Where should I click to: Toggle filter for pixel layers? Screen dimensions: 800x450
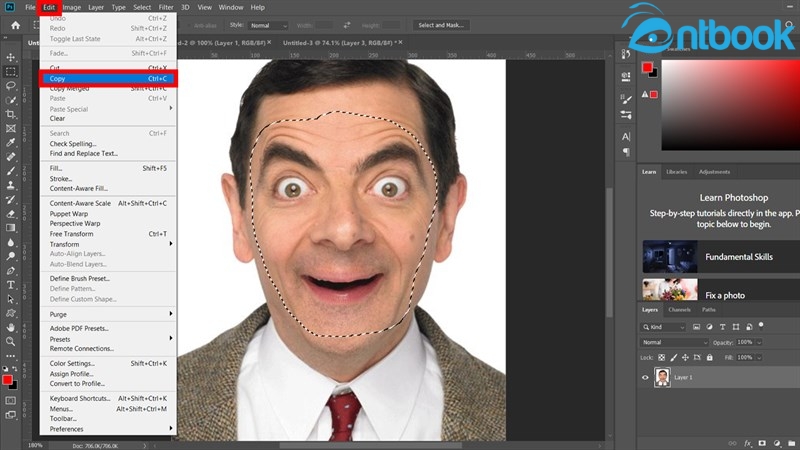[696, 327]
